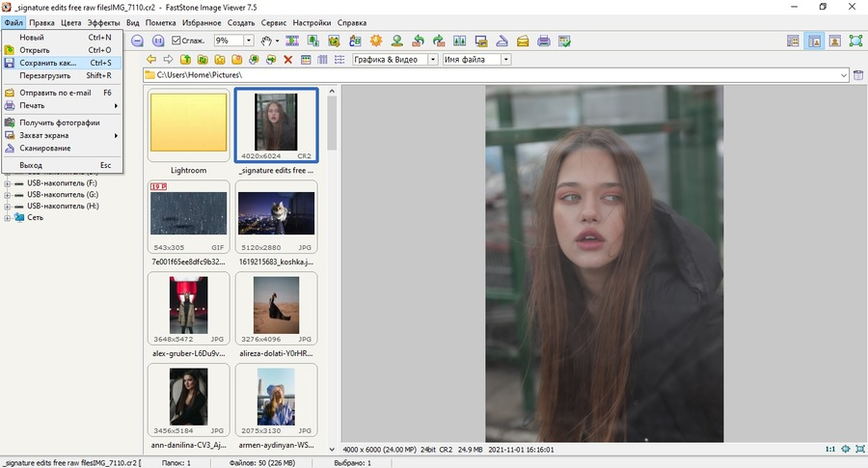
Task: Select the 1619215683_koshka.jpg cat thumbnail
Action: point(276,216)
